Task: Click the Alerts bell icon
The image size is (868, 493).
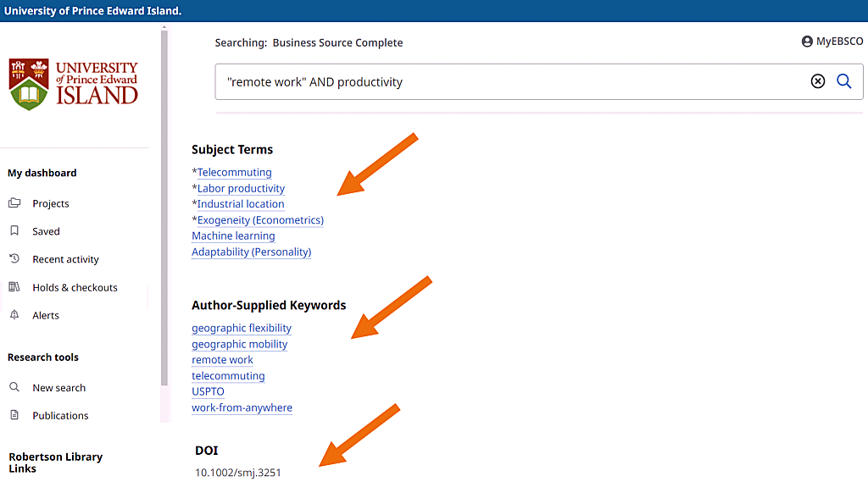Action: click(x=14, y=315)
